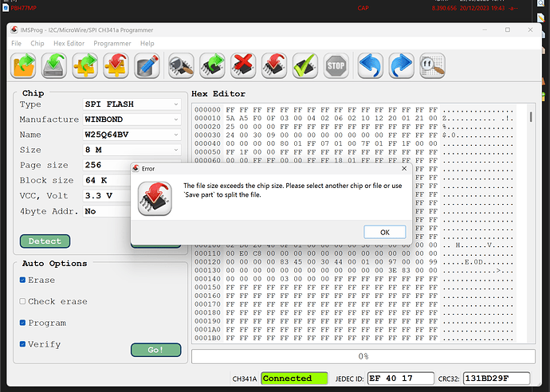550x392 pixels.
Task: Open the Manufacture WINBOND dropdown
Action: (x=132, y=120)
